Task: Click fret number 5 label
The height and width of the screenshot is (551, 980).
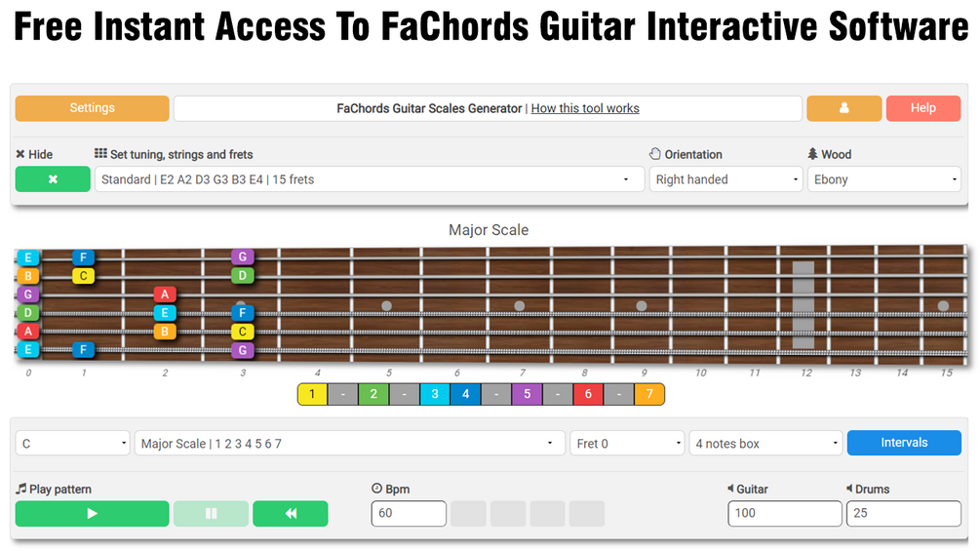Action: click(x=389, y=373)
